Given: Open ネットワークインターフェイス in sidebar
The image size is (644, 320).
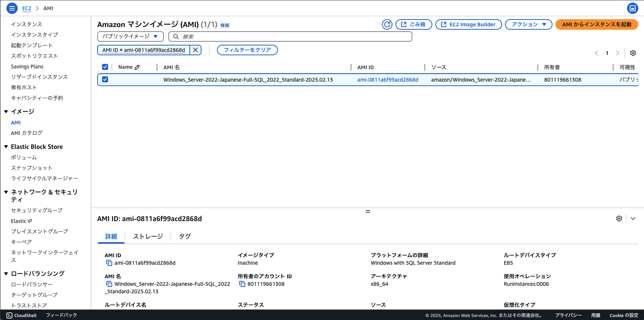Looking at the screenshot, I should click(44, 256).
